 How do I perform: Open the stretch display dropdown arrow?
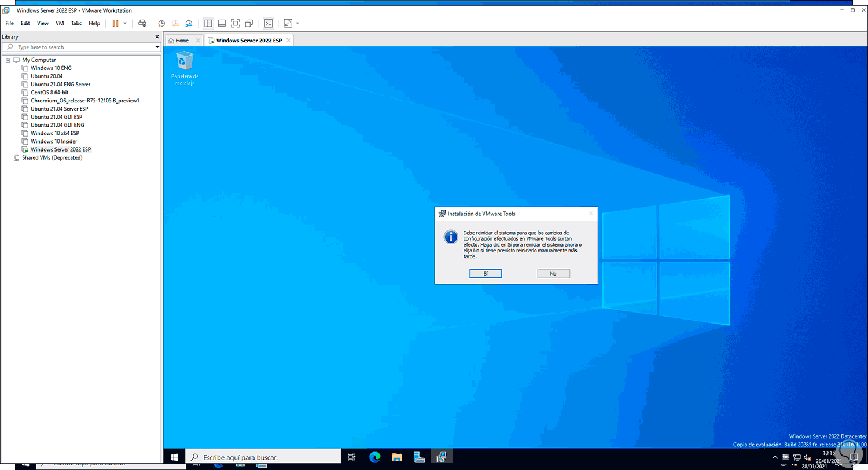coord(297,23)
